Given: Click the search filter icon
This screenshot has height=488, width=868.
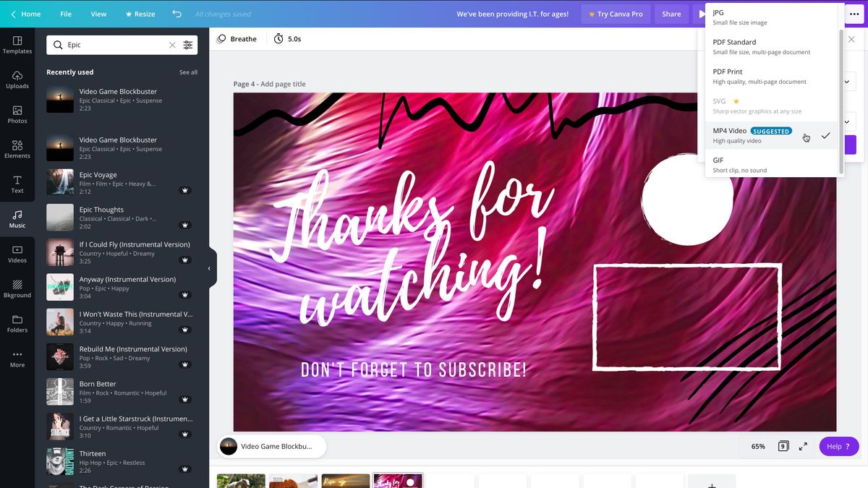Looking at the screenshot, I should coord(187,45).
